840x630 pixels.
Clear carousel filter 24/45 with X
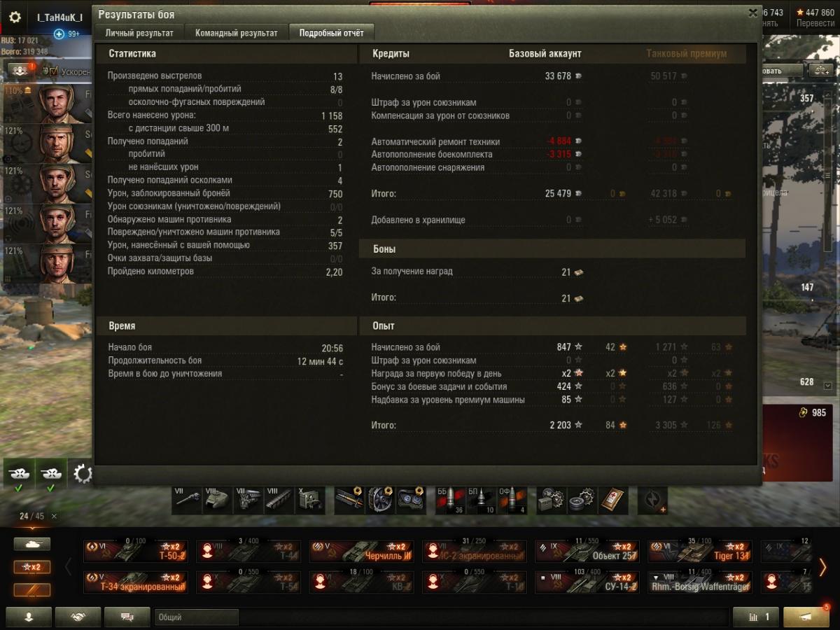55,516
